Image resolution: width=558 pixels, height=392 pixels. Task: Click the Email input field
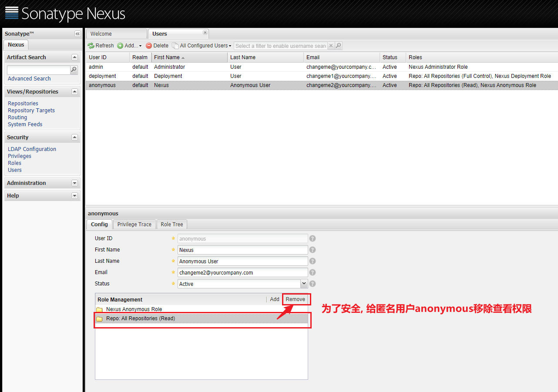(243, 273)
